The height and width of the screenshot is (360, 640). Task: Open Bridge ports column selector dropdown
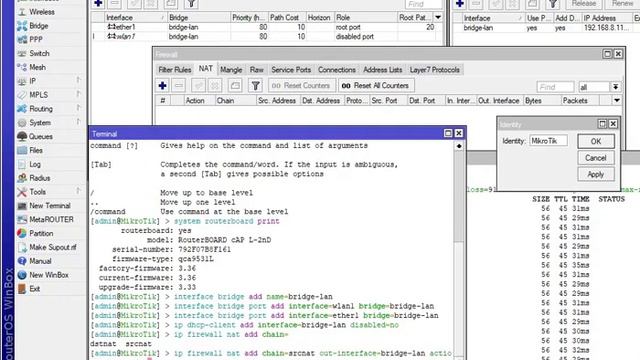coord(438,18)
